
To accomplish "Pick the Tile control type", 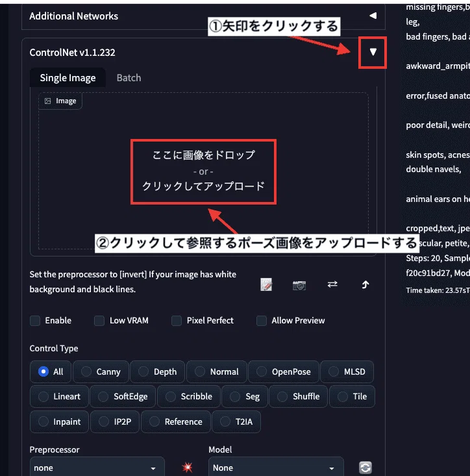I will (352, 397).
